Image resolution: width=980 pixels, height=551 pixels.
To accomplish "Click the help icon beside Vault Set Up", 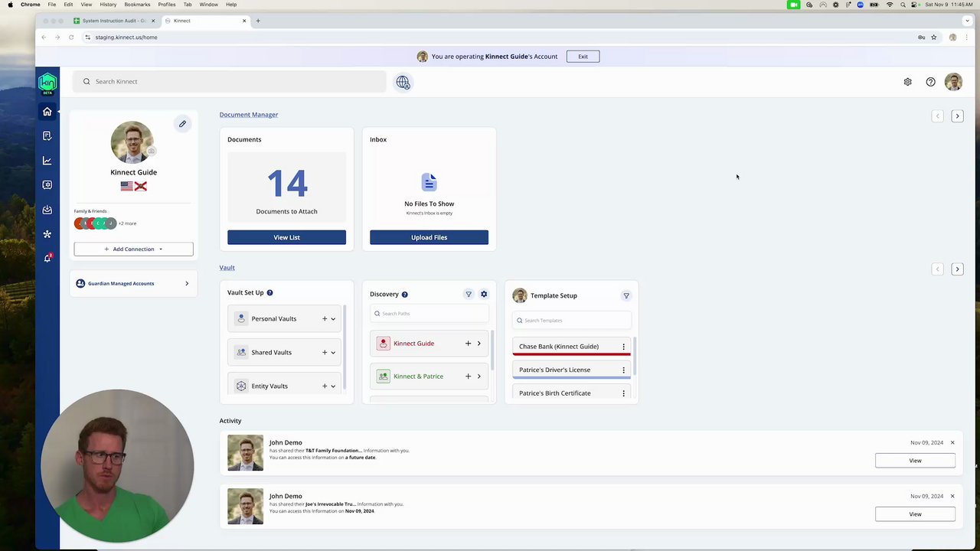I will (x=269, y=292).
